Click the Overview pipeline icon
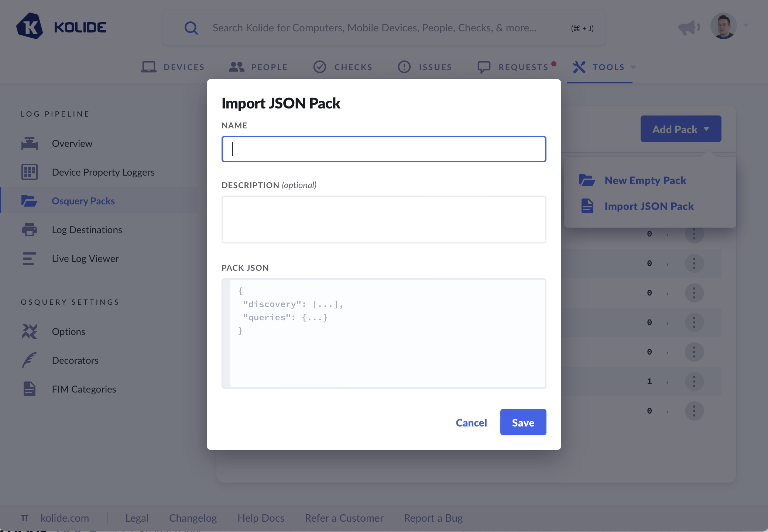Image resolution: width=768 pixels, height=532 pixels. click(30, 144)
